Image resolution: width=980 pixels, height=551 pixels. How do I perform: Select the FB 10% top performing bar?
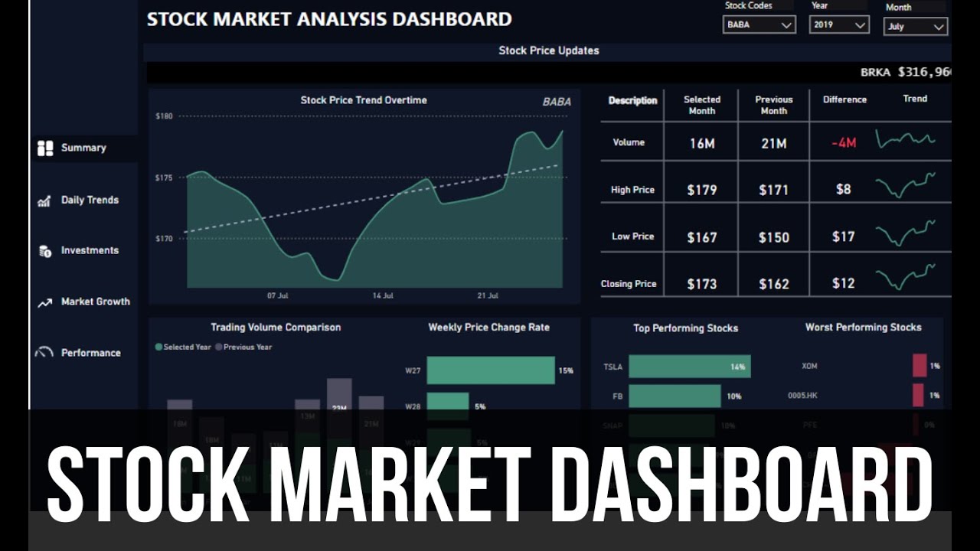pyautogui.click(x=675, y=396)
